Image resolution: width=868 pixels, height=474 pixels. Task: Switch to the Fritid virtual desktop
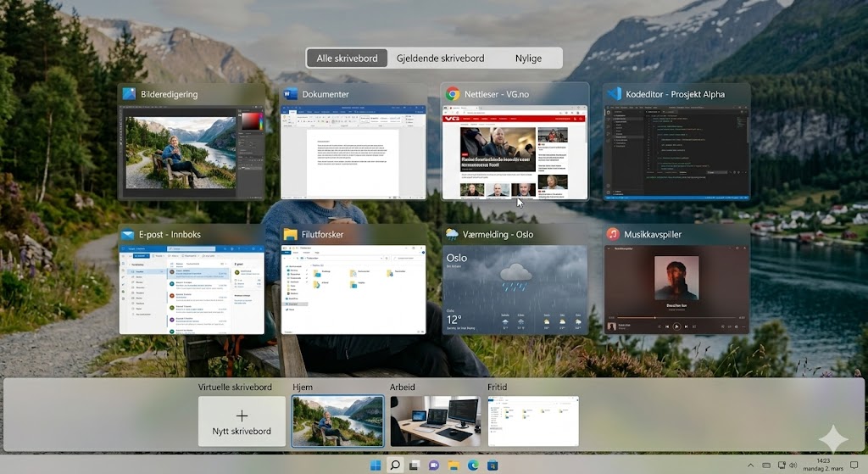(x=533, y=421)
